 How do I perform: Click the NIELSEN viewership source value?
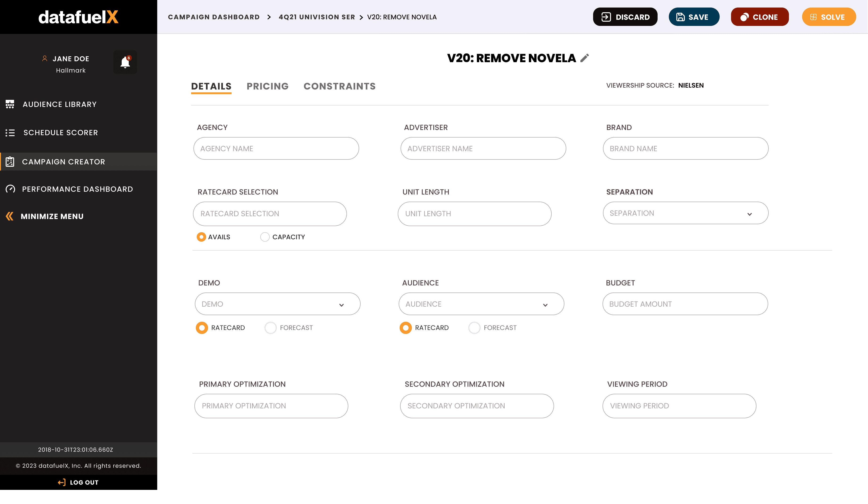tap(691, 85)
